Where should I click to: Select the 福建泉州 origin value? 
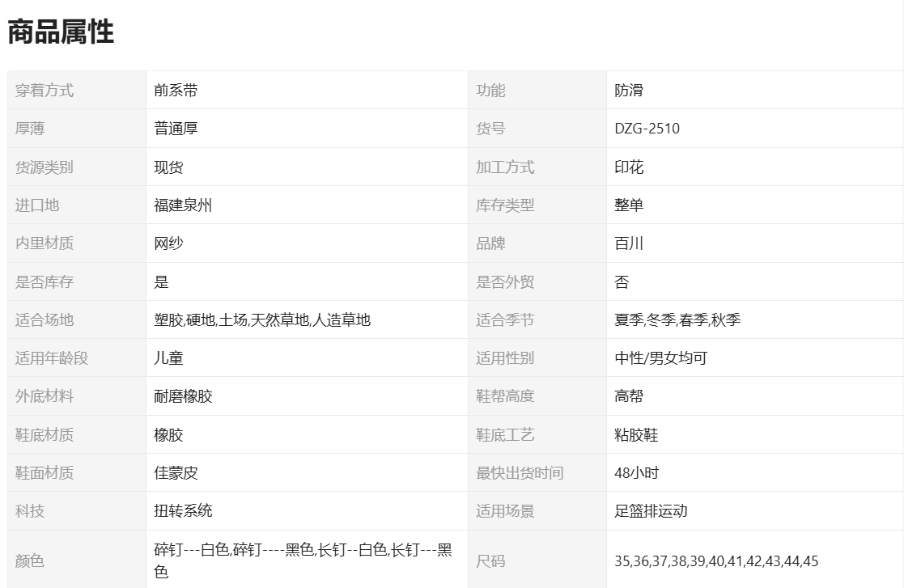pos(183,205)
